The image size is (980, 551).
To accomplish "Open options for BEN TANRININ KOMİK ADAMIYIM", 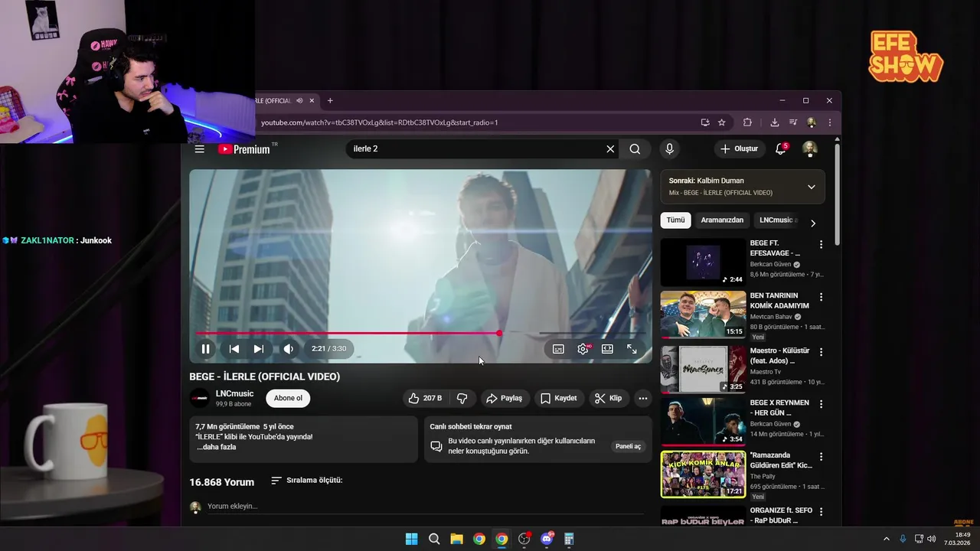I will pos(821,297).
